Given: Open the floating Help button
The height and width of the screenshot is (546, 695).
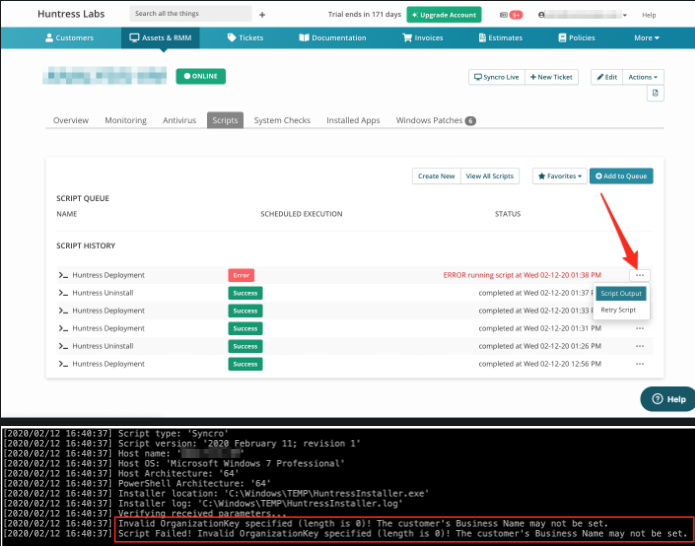Looking at the screenshot, I should (667, 399).
